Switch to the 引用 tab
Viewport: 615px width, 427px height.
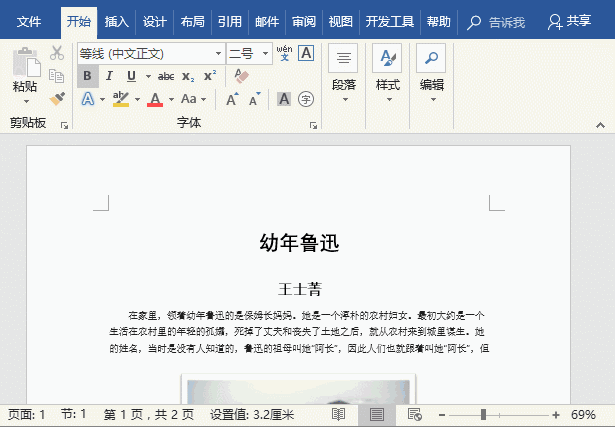coord(230,22)
